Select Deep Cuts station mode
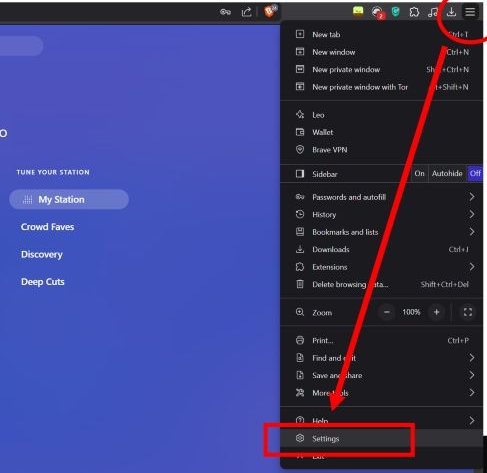 tap(43, 282)
